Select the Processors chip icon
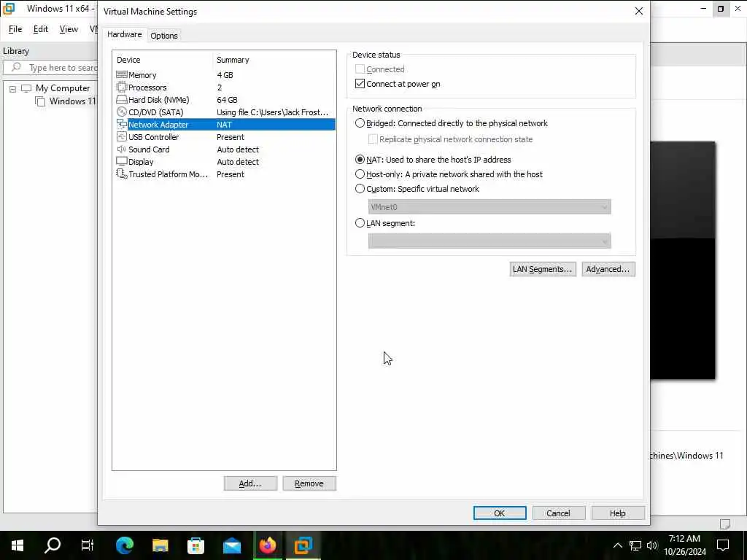 (x=122, y=87)
